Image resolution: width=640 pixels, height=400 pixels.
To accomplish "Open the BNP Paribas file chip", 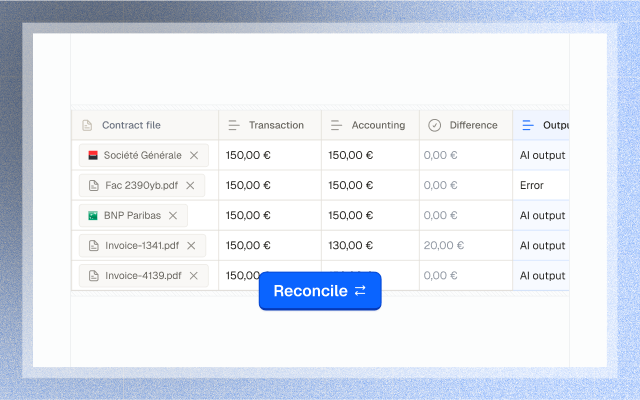I will click(132, 216).
